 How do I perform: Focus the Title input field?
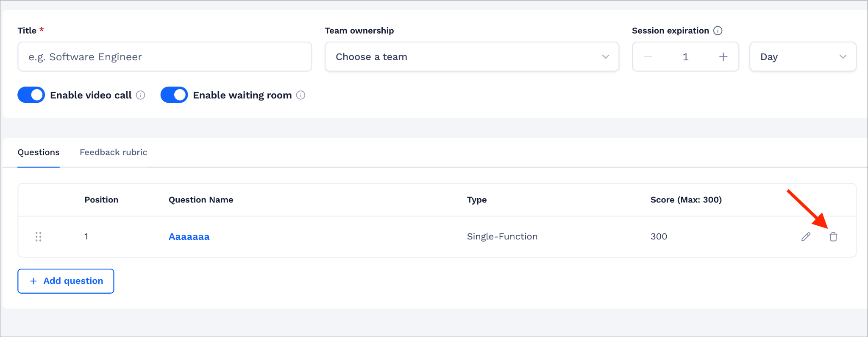click(165, 56)
